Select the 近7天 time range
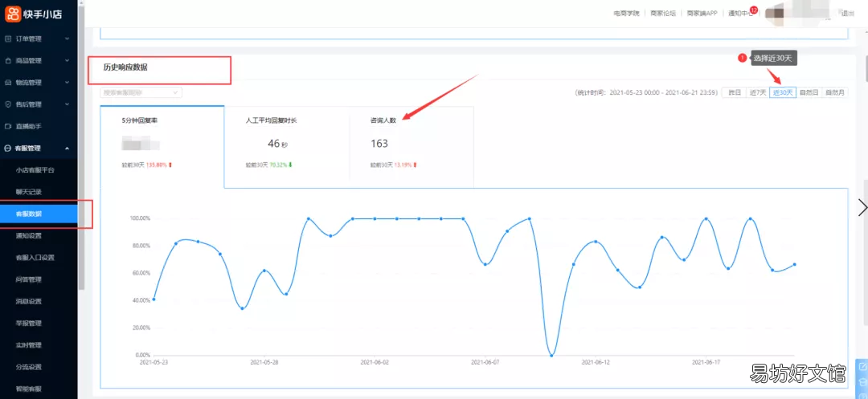Screen dimensions: 868x399 [x=758, y=93]
